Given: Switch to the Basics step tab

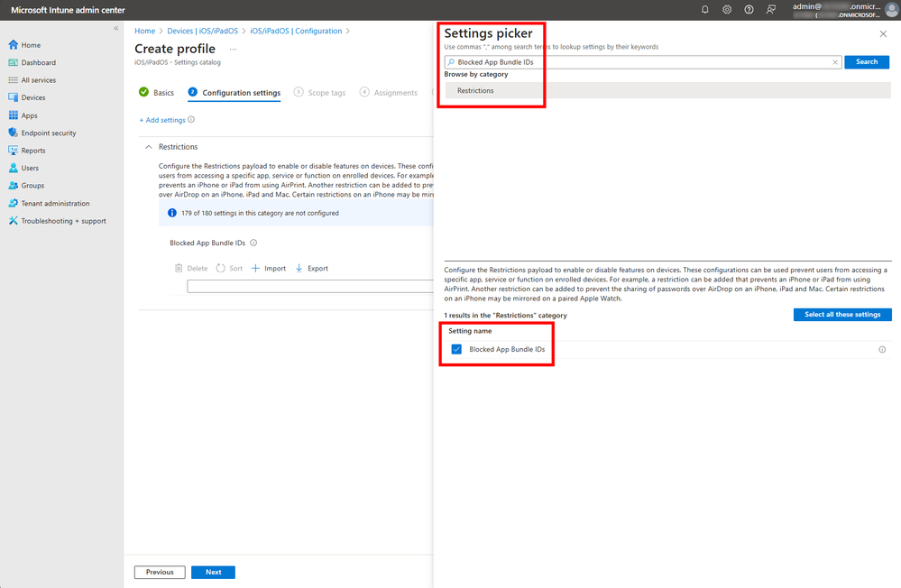Looking at the screenshot, I should (x=156, y=93).
